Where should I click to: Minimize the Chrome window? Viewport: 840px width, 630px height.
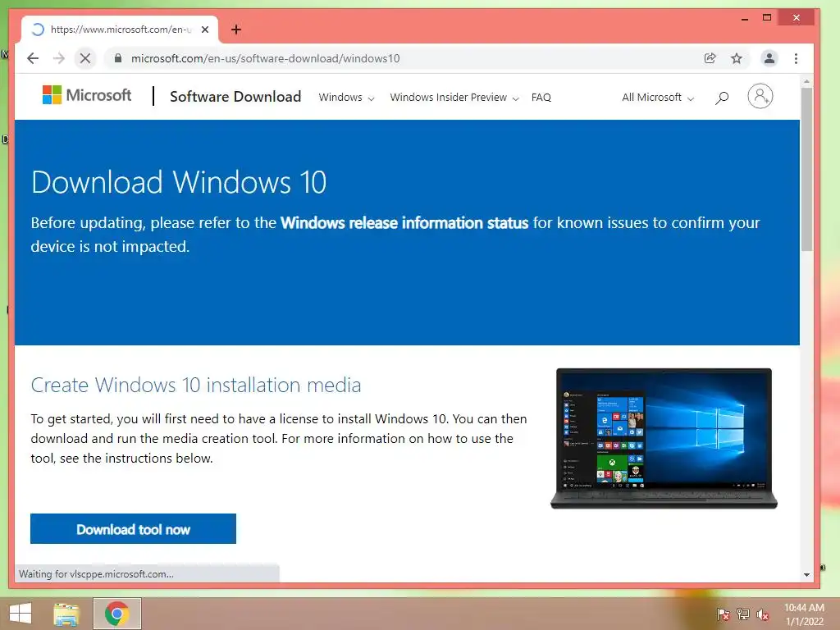745,18
